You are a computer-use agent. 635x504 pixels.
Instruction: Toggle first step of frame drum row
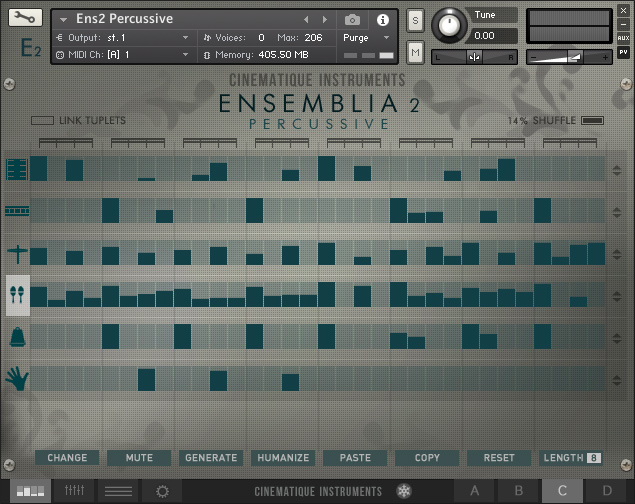38,168
